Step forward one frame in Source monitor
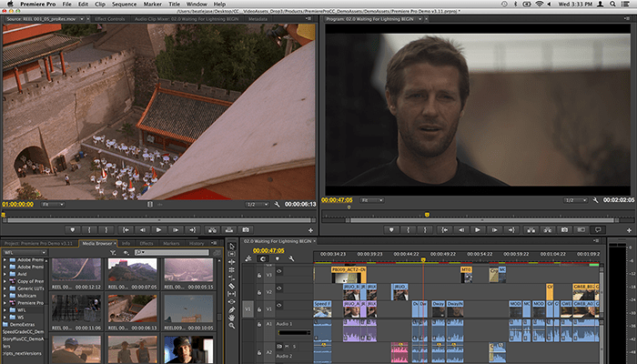The image size is (637, 364). (x=176, y=229)
